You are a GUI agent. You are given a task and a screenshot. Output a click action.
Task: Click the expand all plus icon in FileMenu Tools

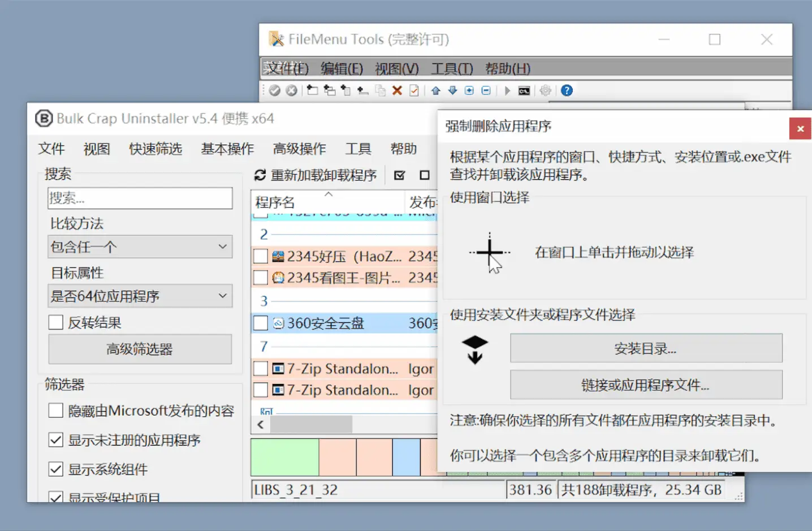(469, 90)
